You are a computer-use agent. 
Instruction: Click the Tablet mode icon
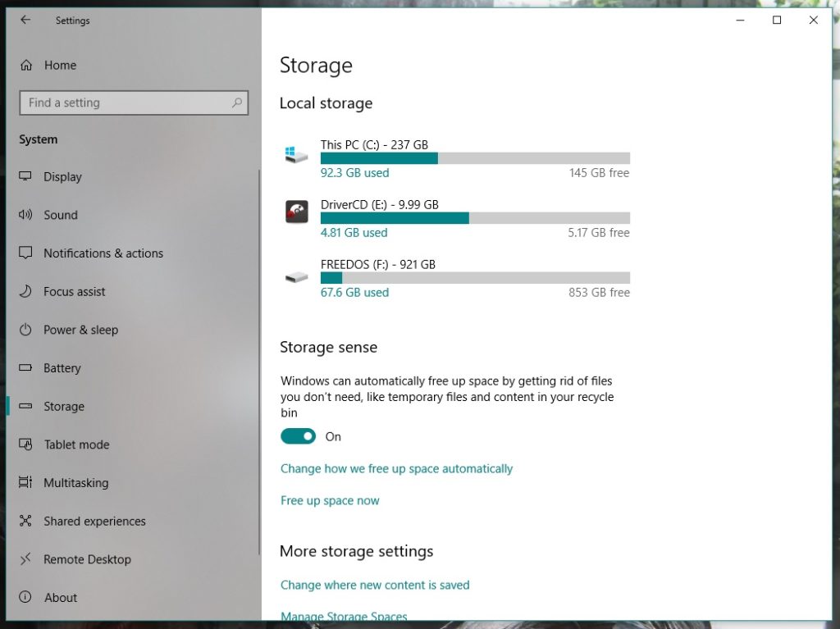[27, 444]
